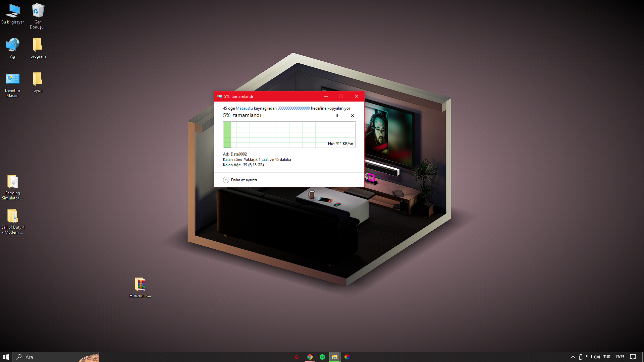The height and width of the screenshot is (362, 644).
Task: Open the Masaüstü source link
Action: tap(244, 108)
